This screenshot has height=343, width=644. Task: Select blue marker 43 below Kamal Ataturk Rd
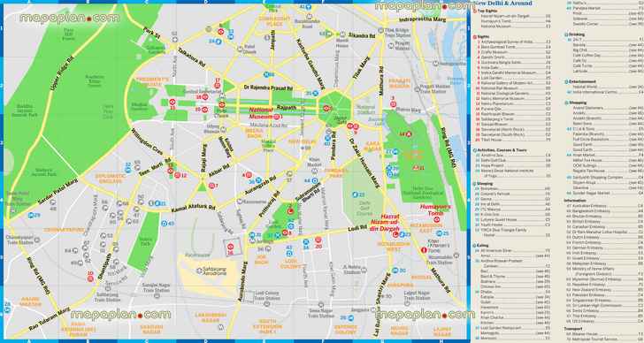pos(165,224)
